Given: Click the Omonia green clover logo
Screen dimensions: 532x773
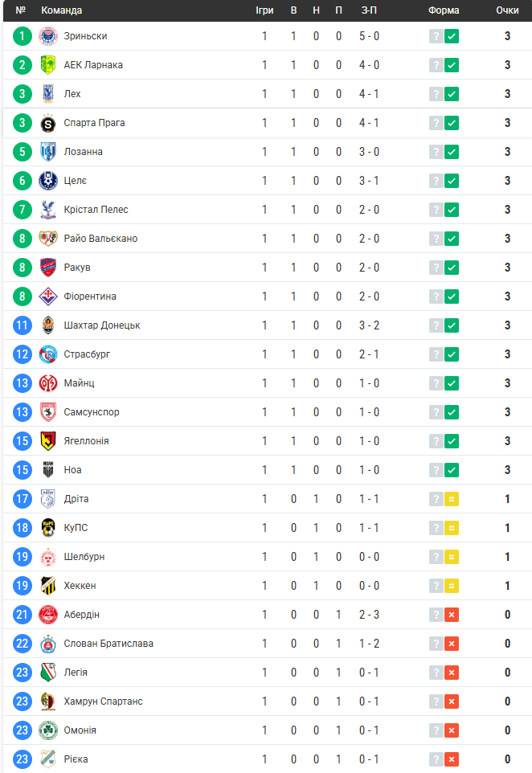Looking at the screenshot, I should pyautogui.click(x=48, y=730).
